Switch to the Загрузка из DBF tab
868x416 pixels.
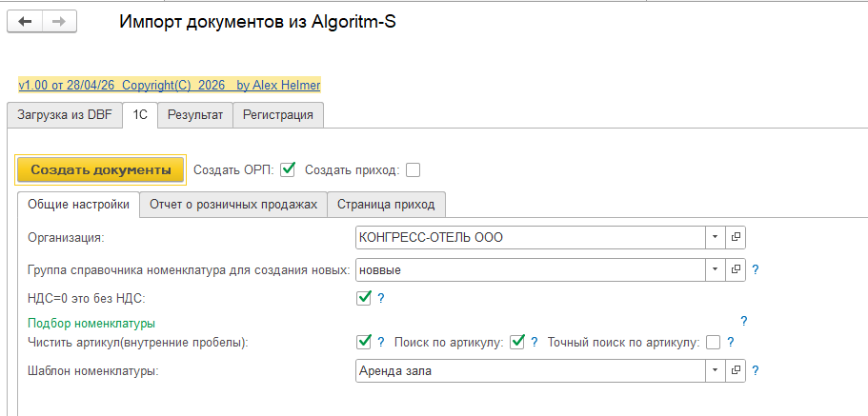(63, 115)
